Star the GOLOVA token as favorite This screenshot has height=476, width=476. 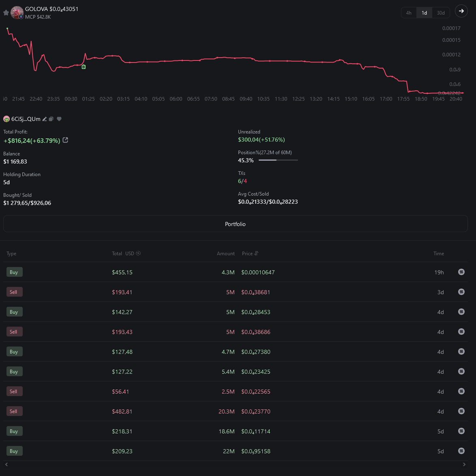6,13
